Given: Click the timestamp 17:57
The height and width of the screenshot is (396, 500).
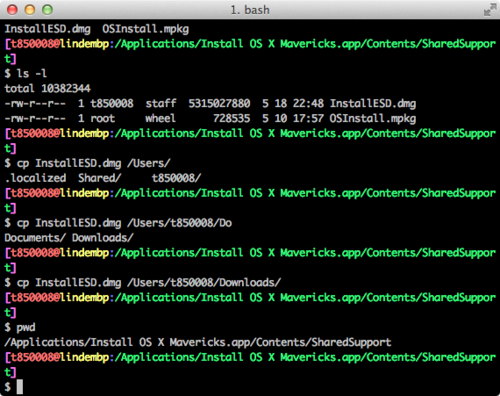Looking at the screenshot, I should click(x=308, y=118).
